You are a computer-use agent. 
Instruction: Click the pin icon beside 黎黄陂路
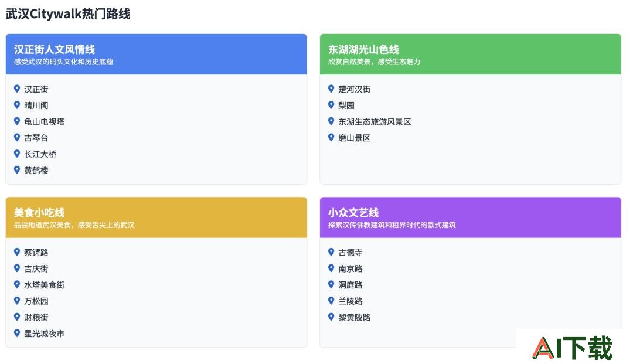331,317
